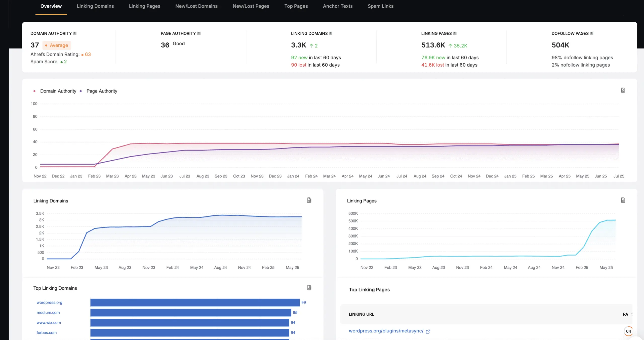The image size is (644, 340).
Task: Click the Domain Authority help icon
Action: pos(75,33)
